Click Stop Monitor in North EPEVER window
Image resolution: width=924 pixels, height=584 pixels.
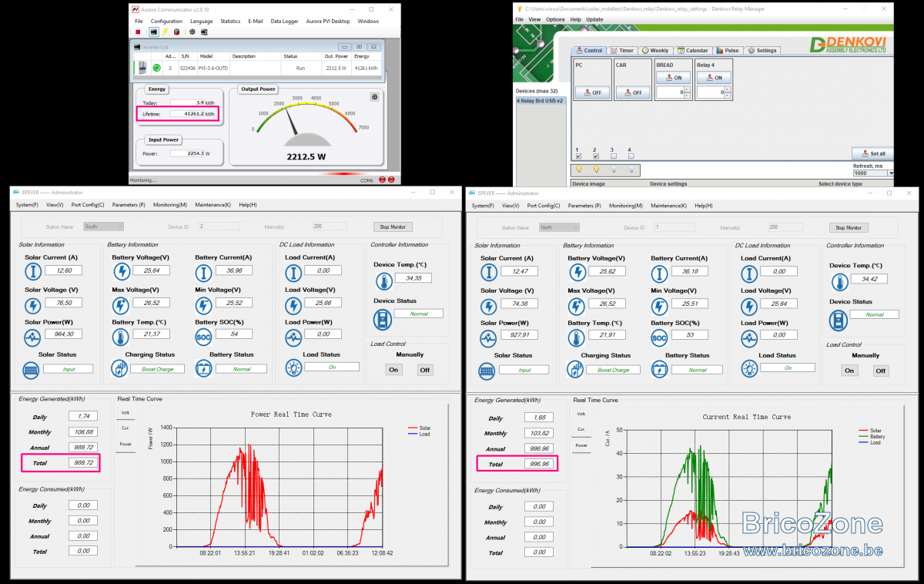[849, 227]
